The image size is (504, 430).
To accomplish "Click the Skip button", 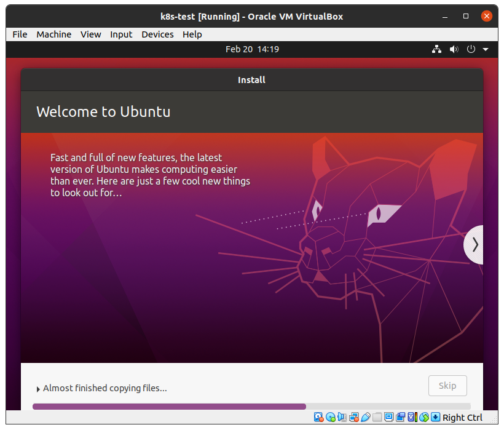I will (447, 386).
